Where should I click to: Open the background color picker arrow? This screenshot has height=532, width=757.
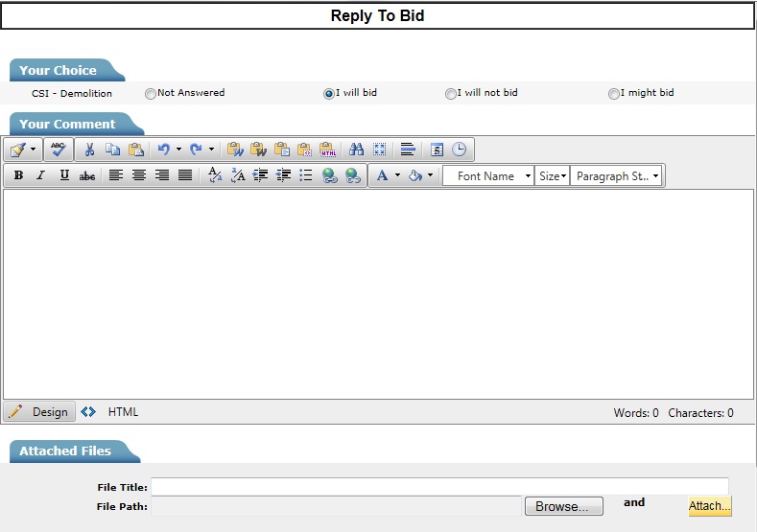click(x=430, y=175)
